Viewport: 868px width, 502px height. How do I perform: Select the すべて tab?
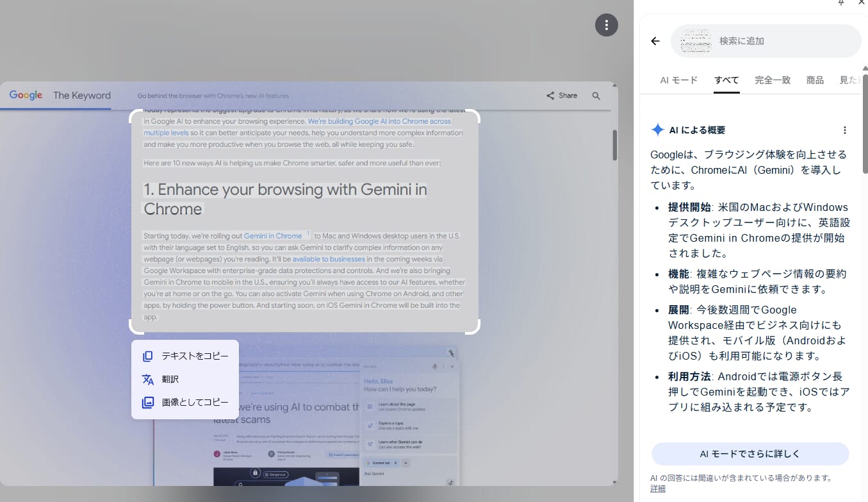click(x=726, y=80)
